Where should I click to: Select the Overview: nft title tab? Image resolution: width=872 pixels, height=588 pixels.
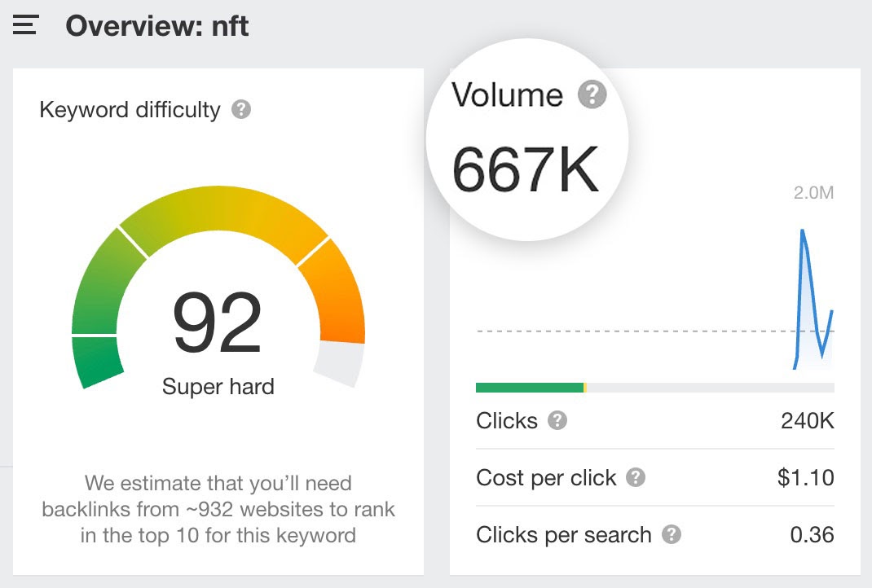(157, 25)
